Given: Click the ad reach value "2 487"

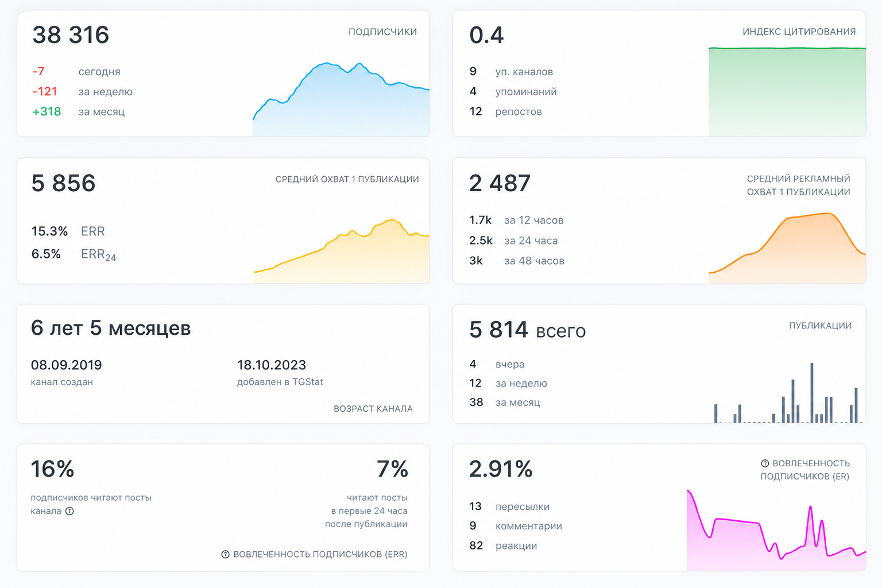Looking at the screenshot, I should (500, 183).
